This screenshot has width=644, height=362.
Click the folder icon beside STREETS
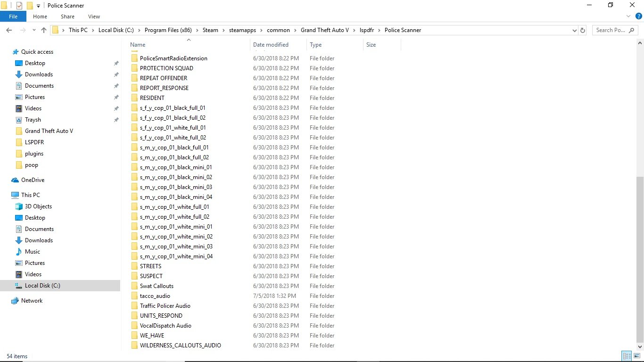(134, 266)
